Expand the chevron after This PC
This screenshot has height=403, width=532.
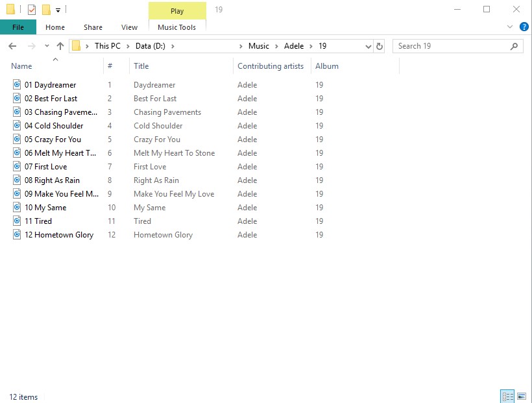click(128, 46)
